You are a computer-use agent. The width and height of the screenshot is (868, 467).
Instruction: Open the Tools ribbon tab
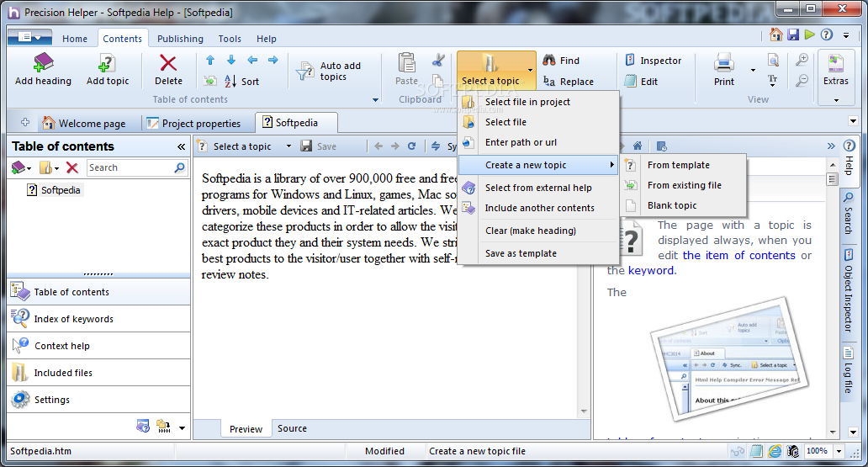click(229, 39)
